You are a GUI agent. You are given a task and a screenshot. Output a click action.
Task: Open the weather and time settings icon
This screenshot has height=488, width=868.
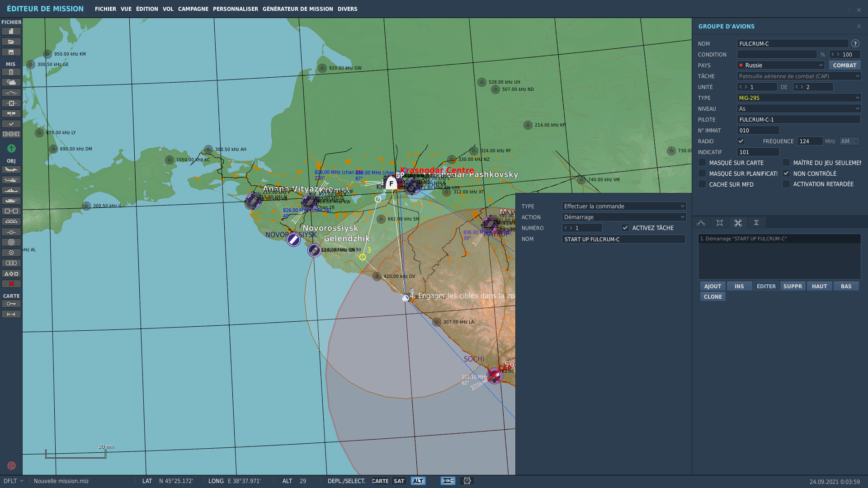click(11, 82)
